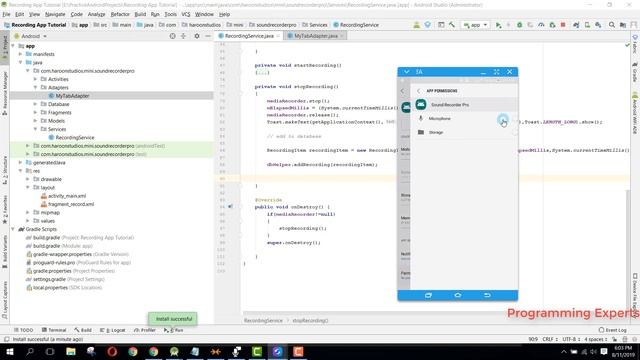Run the app with green play button

[x=498, y=25]
